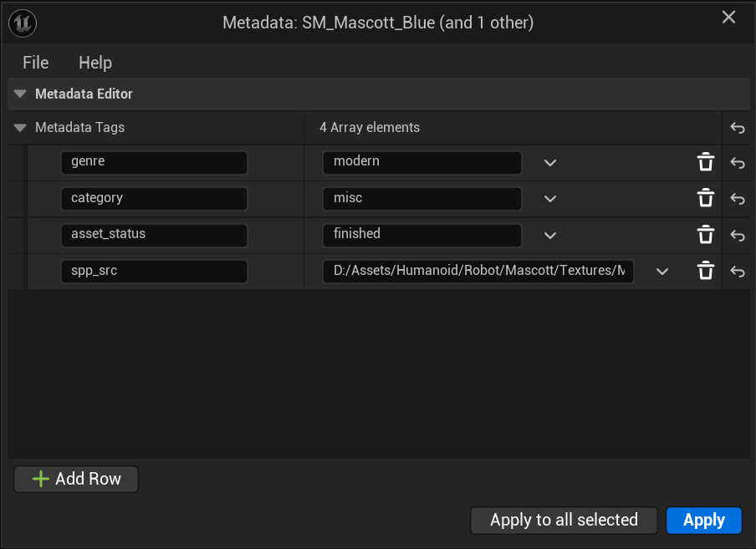Viewport: 756px width, 549px height.
Task: Click the green plus on Add Row
Action: [41, 479]
